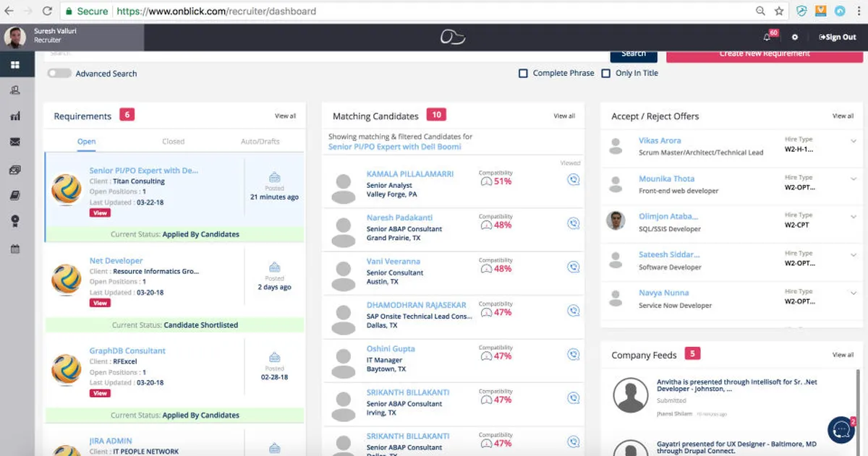Open the Net Developer requirement title
Image resolution: width=868 pixels, height=456 pixels.
coord(116,261)
